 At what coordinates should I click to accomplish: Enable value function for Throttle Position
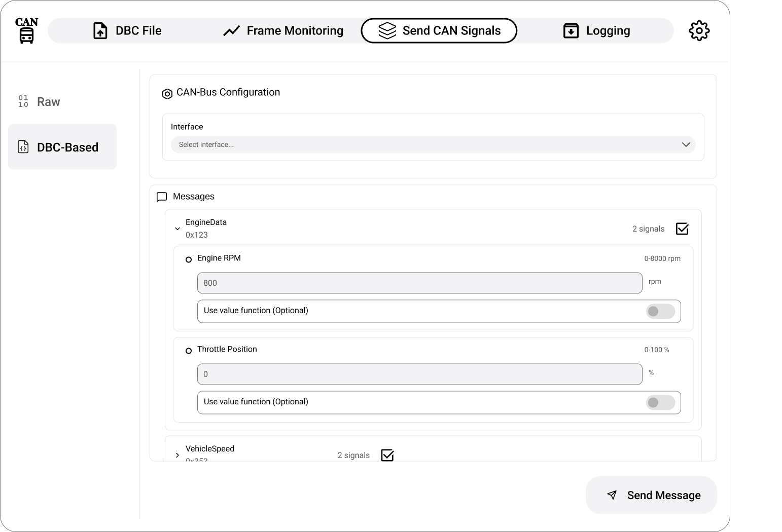coord(660,402)
